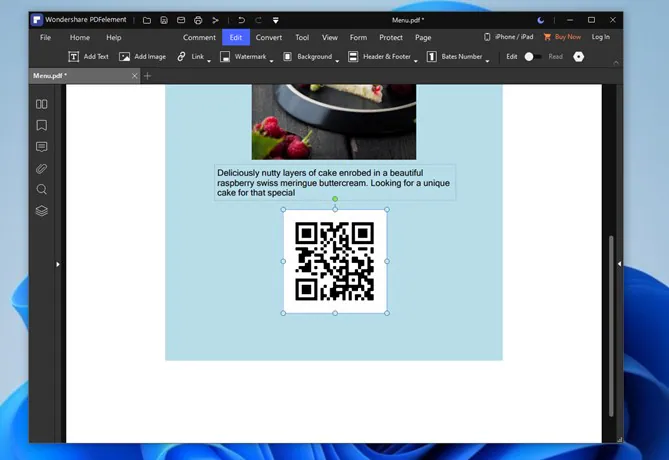The height and width of the screenshot is (460, 669).
Task: Click the Watermark tool
Action: [x=243, y=56]
